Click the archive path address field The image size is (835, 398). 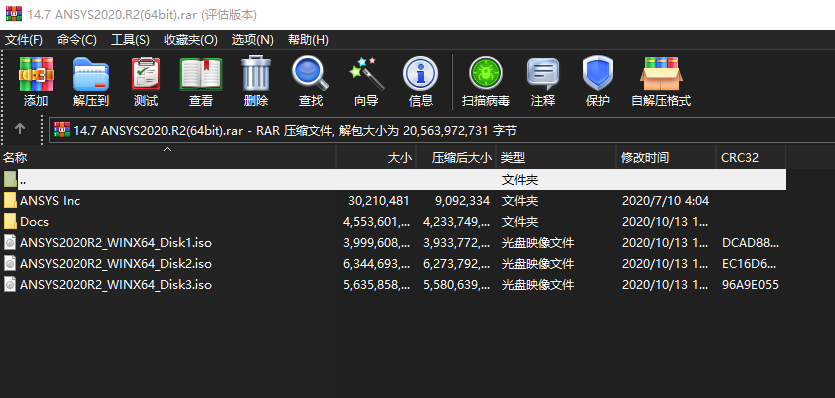click(x=442, y=130)
